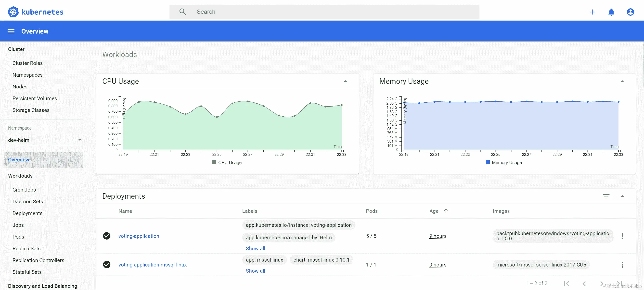Open actions menu for mssql-linux deployment row

point(622,265)
